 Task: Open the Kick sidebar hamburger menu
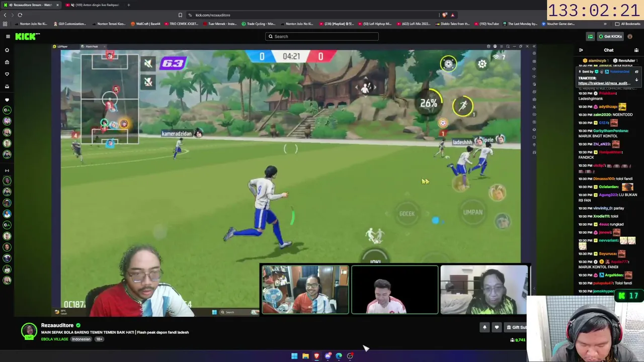(x=8, y=36)
